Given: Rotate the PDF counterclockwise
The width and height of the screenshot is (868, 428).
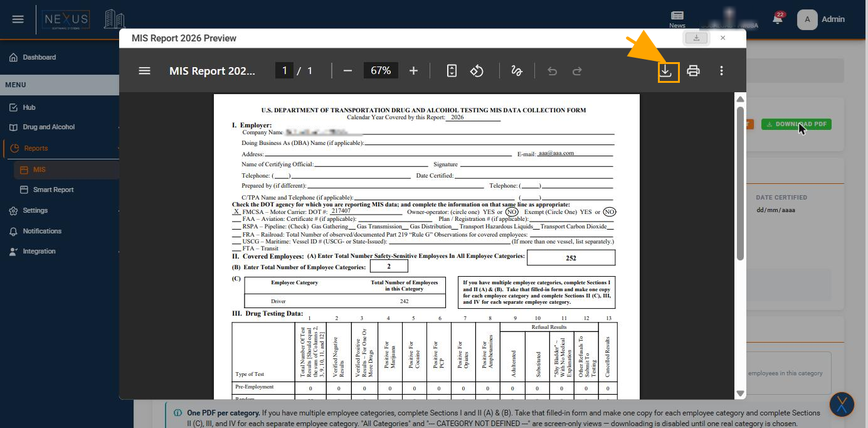Looking at the screenshot, I should (477, 71).
